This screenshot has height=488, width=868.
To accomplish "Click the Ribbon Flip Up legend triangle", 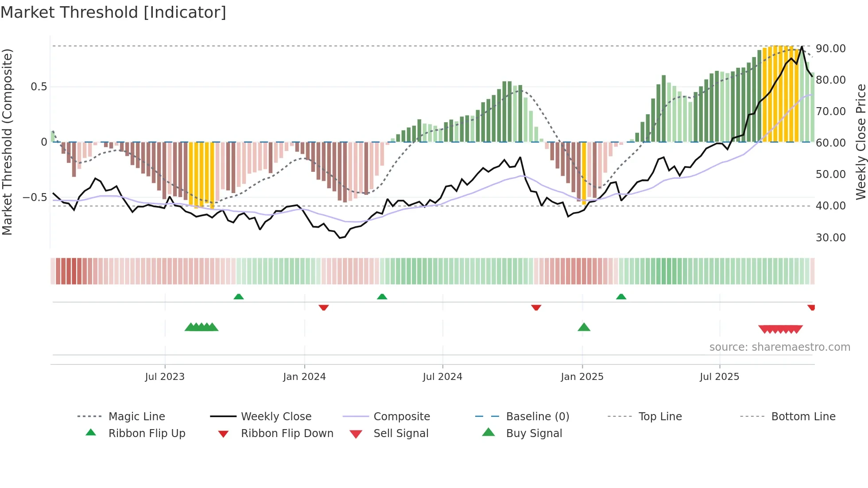I will tap(91, 433).
